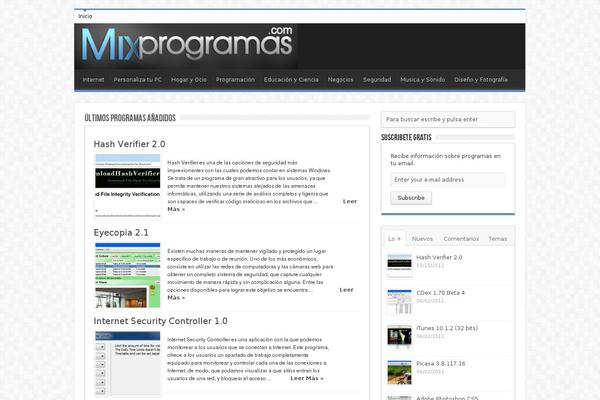Click Leer Más for Internet Security Controller
The width and height of the screenshot is (600, 400).
pyautogui.click(x=307, y=378)
